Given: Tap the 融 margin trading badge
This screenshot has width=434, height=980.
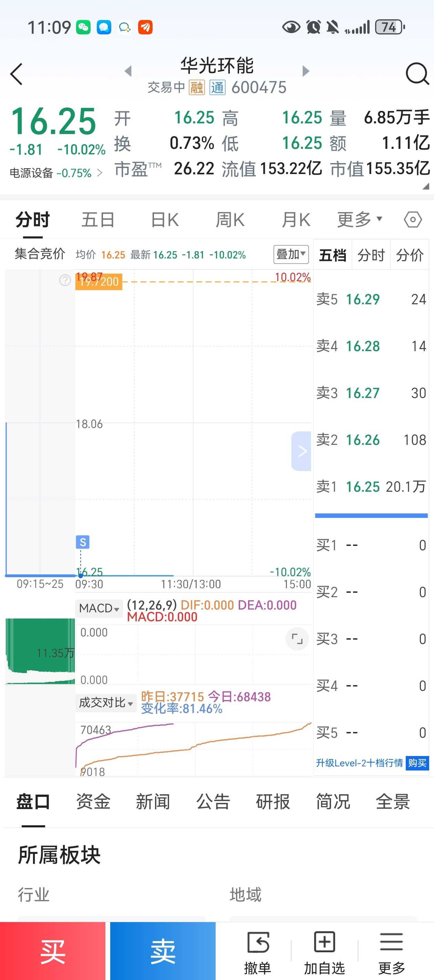Looking at the screenshot, I should (197, 88).
